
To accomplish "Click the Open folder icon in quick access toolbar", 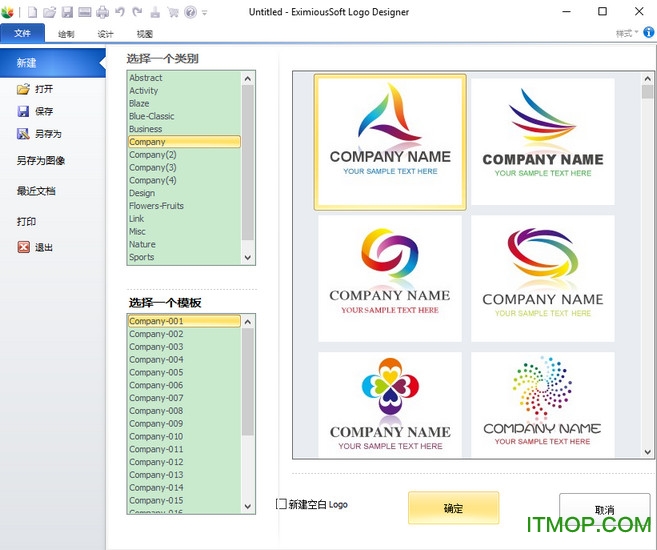I will [49, 12].
